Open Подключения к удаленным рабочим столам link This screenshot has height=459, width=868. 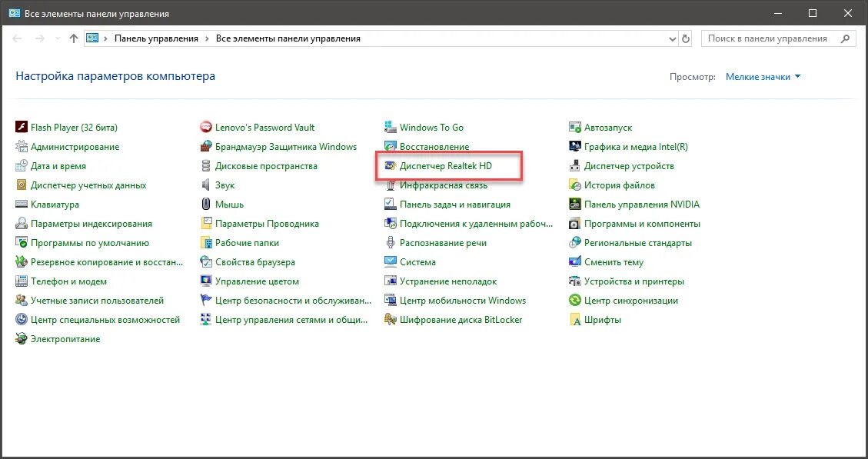pos(477,224)
